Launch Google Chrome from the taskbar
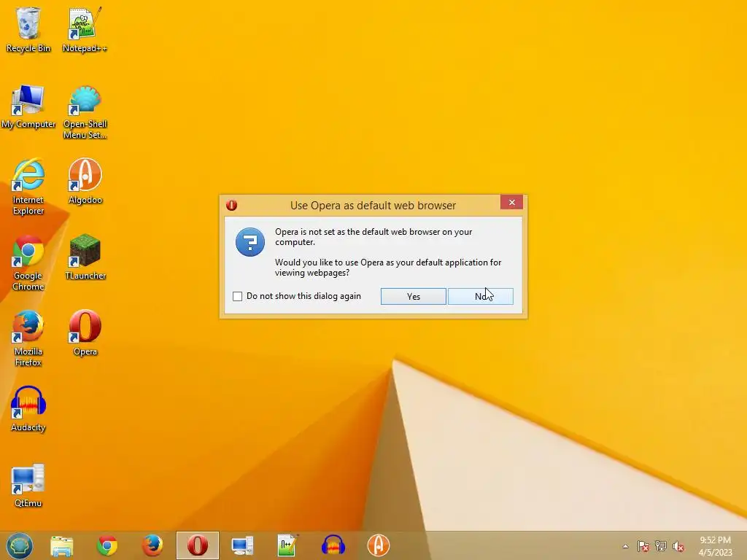747x560 pixels. [107, 545]
